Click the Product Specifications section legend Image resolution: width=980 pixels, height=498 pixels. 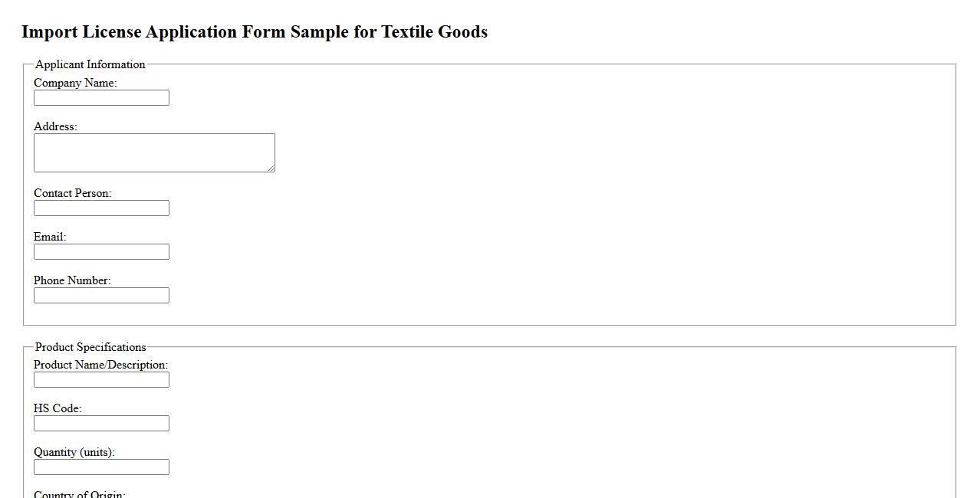tap(90, 347)
